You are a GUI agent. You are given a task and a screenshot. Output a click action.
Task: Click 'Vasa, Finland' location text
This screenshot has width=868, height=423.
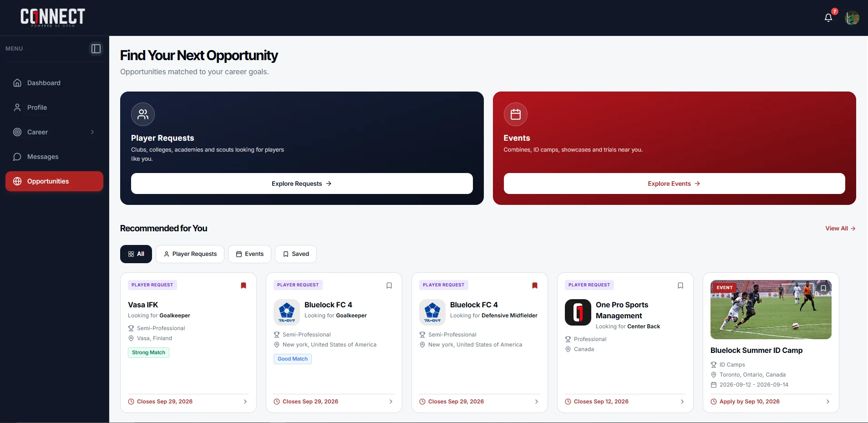(x=154, y=338)
